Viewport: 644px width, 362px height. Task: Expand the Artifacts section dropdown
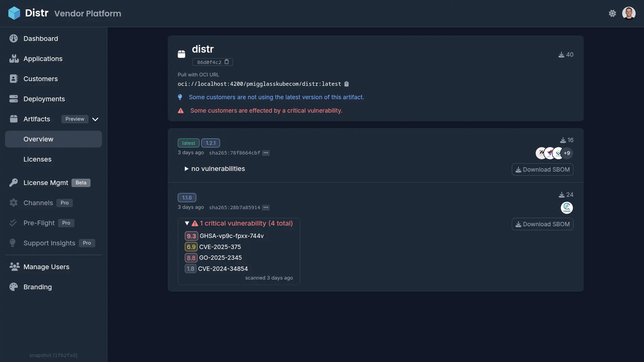pos(95,118)
